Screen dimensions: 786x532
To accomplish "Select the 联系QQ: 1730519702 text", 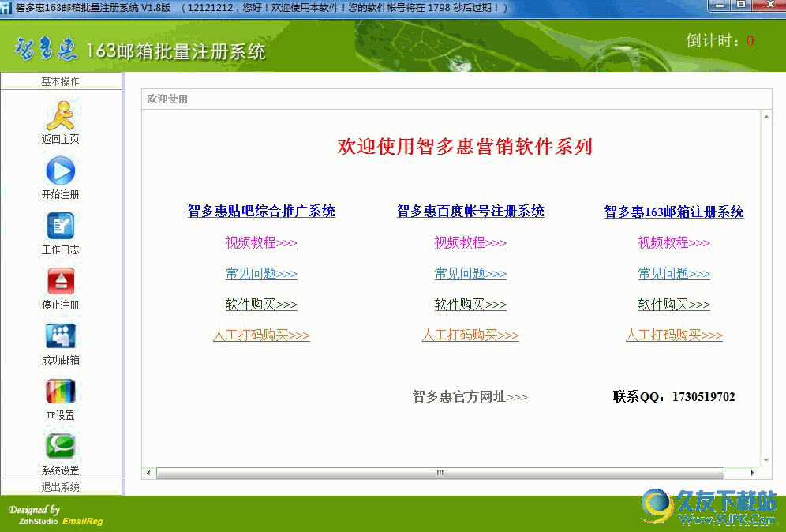I will coord(674,396).
